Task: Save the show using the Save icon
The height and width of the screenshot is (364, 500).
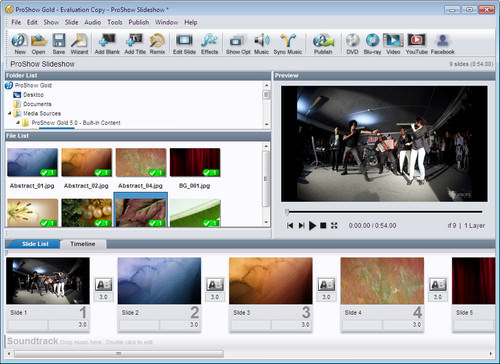Action: [x=59, y=44]
